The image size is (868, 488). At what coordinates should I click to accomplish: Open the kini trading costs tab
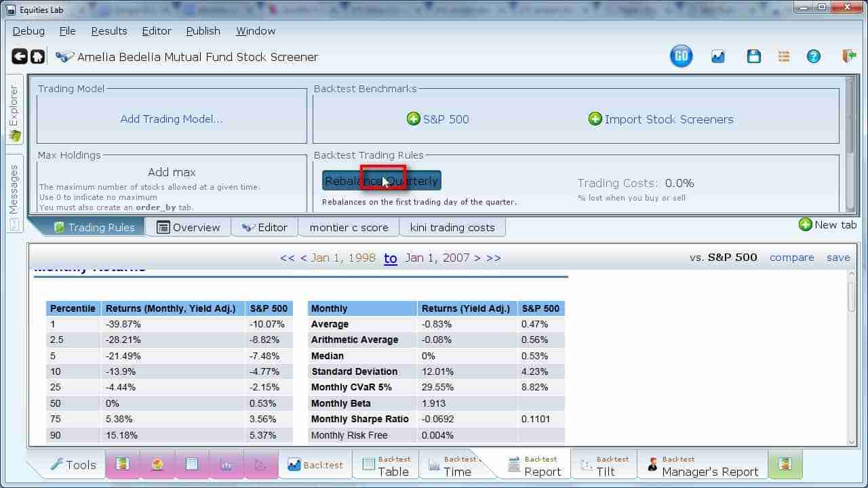(x=452, y=227)
